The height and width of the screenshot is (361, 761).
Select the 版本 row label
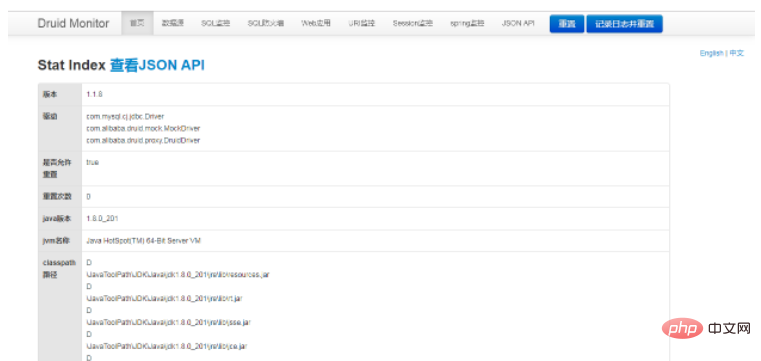pyautogui.click(x=50, y=95)
